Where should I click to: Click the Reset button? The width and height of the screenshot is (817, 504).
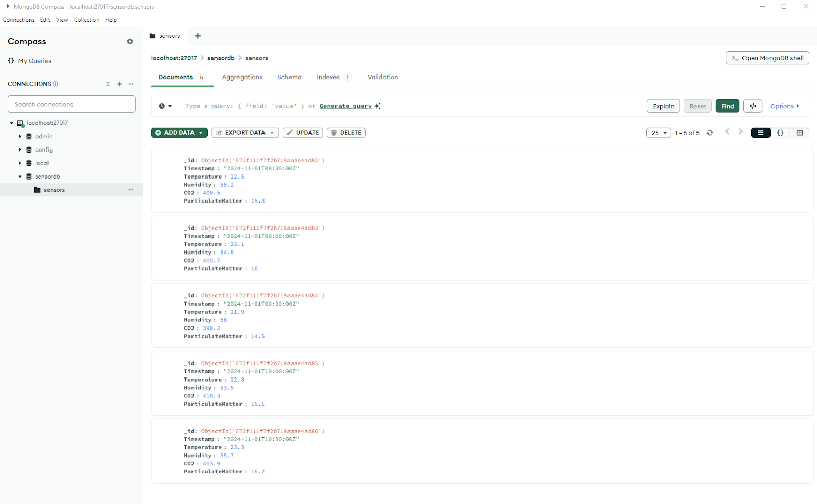coord(698,106)
